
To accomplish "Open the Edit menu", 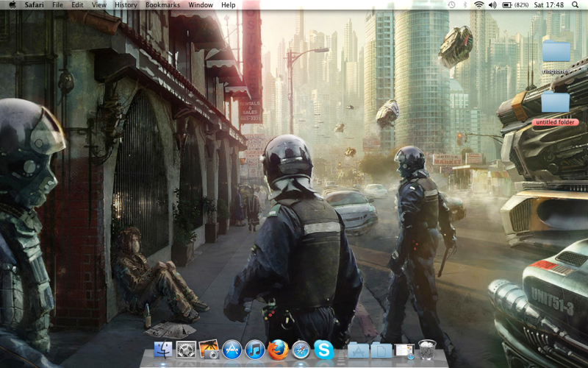I will [77, 5].
